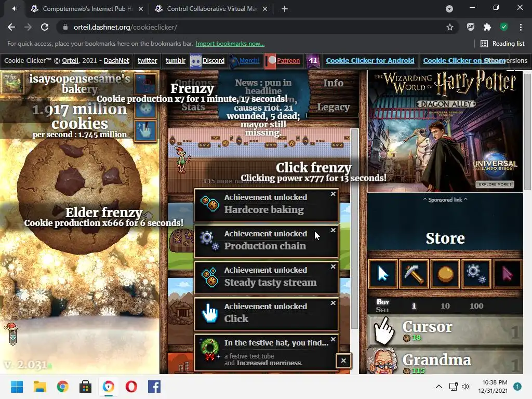
Task: Open Opera from taskbar
Action: [131, 387]
